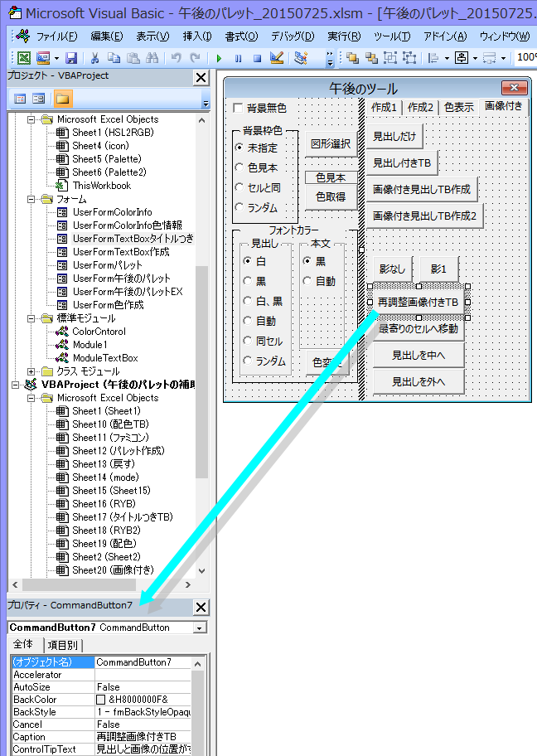Click the Find binoculars icon
537x756 pixels.
(152, 58)
